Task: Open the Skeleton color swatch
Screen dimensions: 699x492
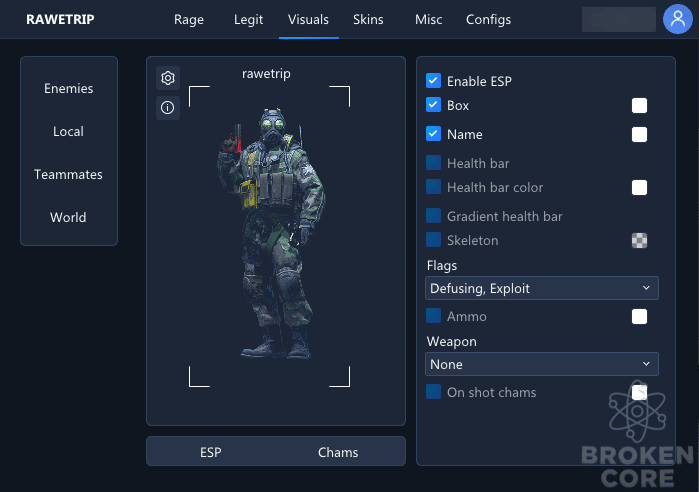Action: [639, 241]
